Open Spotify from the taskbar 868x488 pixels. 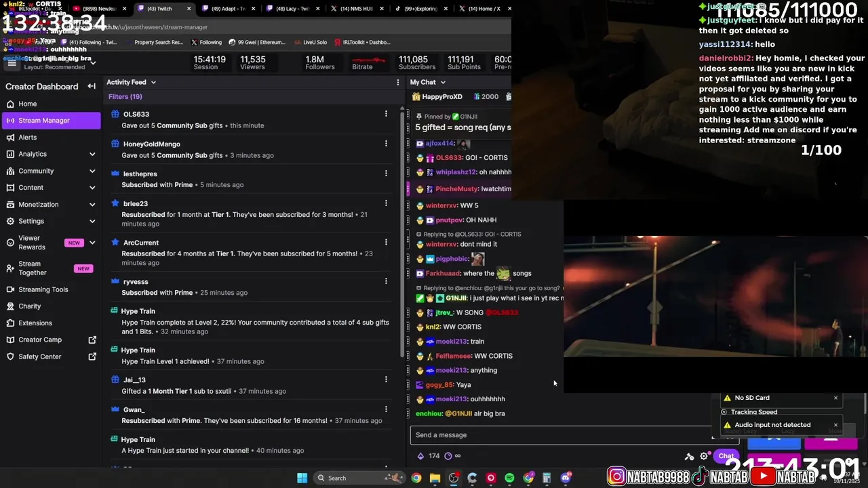(509, 478)
